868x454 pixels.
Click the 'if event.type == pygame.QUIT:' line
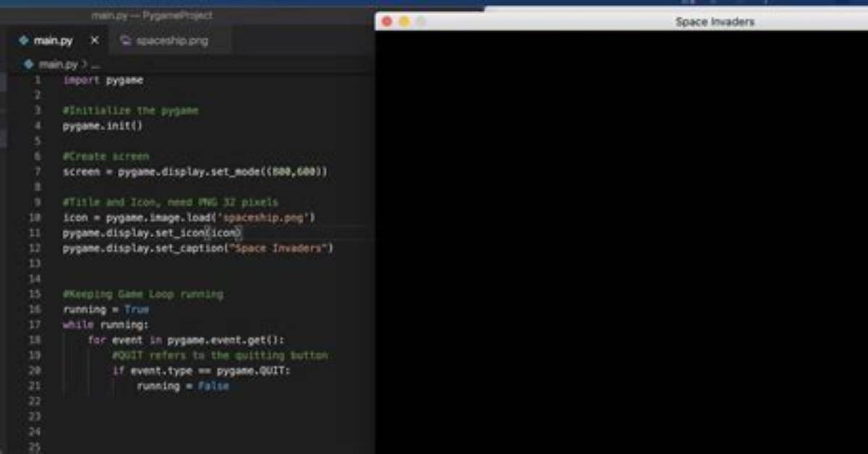pos(201,371)
